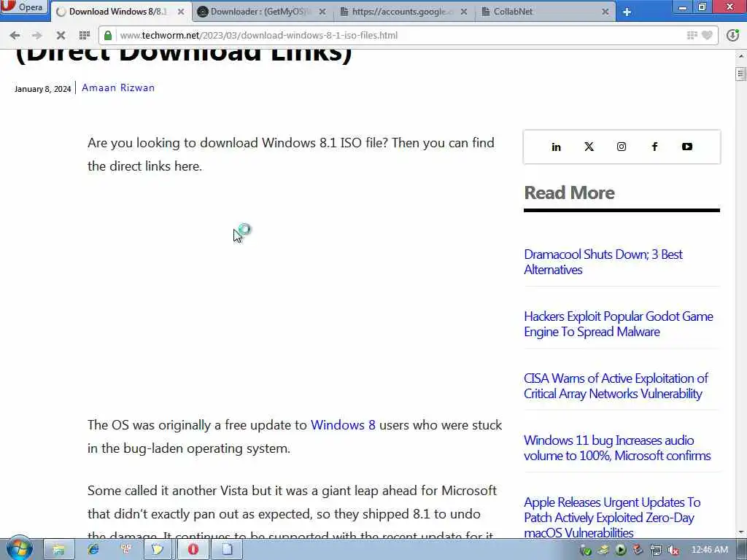Close the accounts.google tab
This screenshot has width=747, height=560.
464,12
